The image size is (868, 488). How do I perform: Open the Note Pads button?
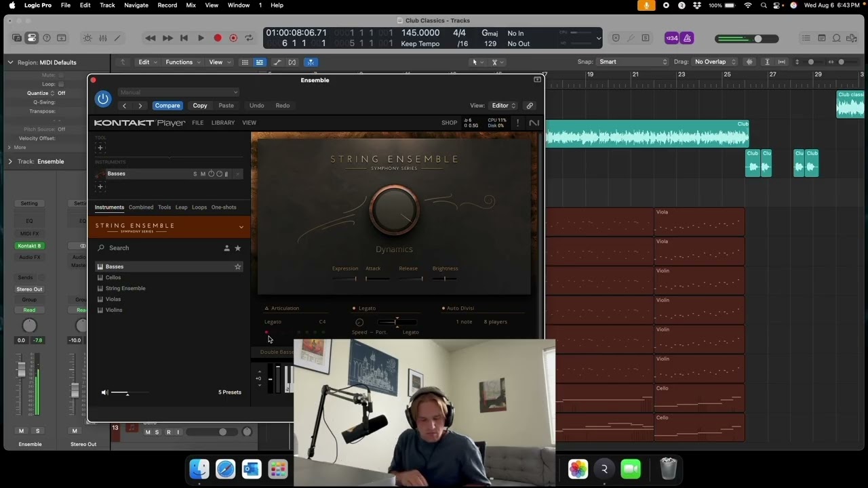(821, 38)
